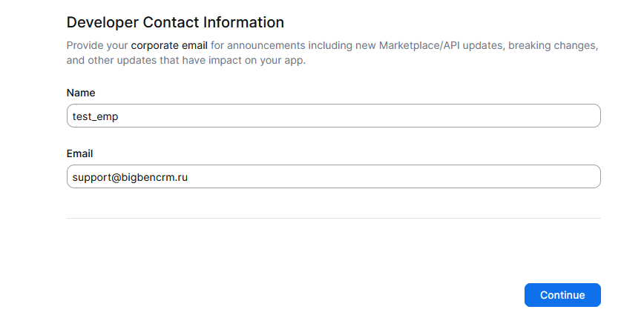
Task: Click the bold 'corporate email' text
Action: tap(169, 45)
